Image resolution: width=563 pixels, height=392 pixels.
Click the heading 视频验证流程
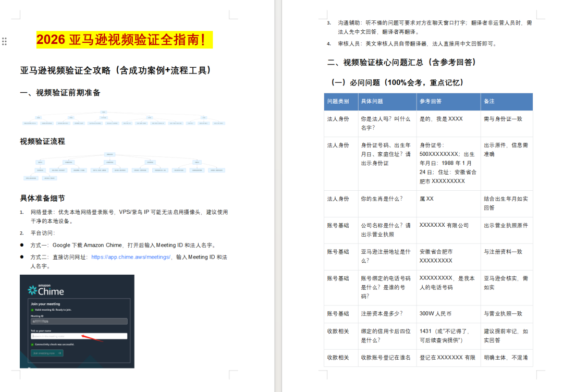(x=42, y=141)
